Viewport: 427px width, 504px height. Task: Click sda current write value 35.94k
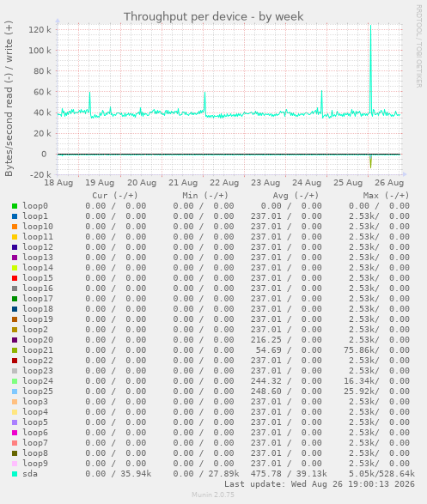(x=136, y=474)
